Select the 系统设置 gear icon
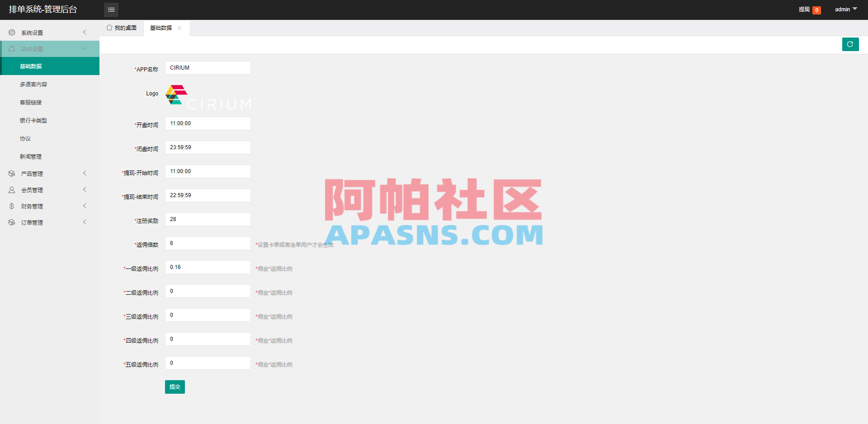Image resolution: width=868 pixels, height=424 pixels. pyautogui.click(x=12, y=32)
